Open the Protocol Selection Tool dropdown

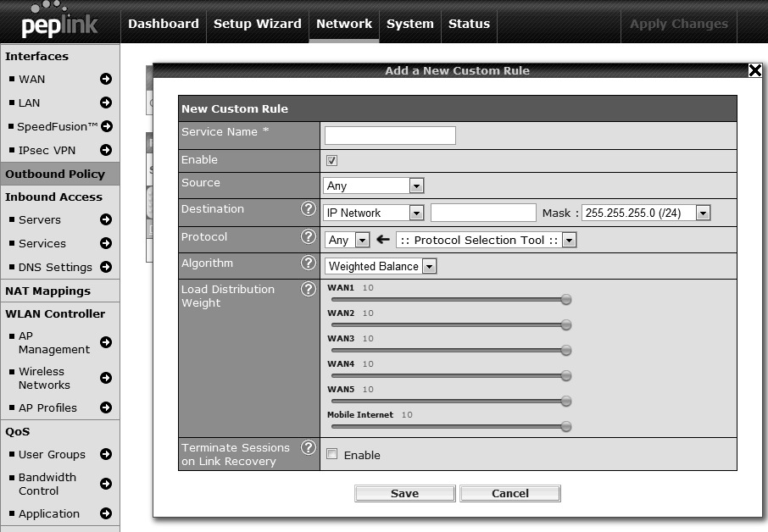(x=486, y=240)
